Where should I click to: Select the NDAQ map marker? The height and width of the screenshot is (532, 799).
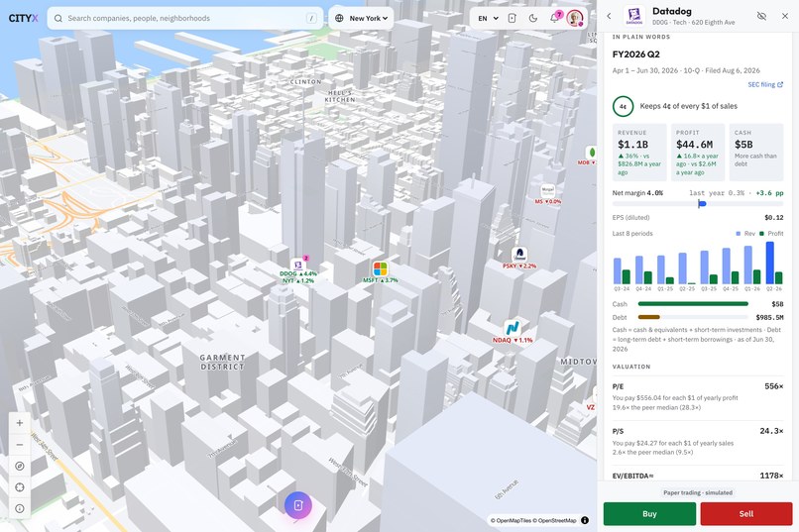[513, 332]
